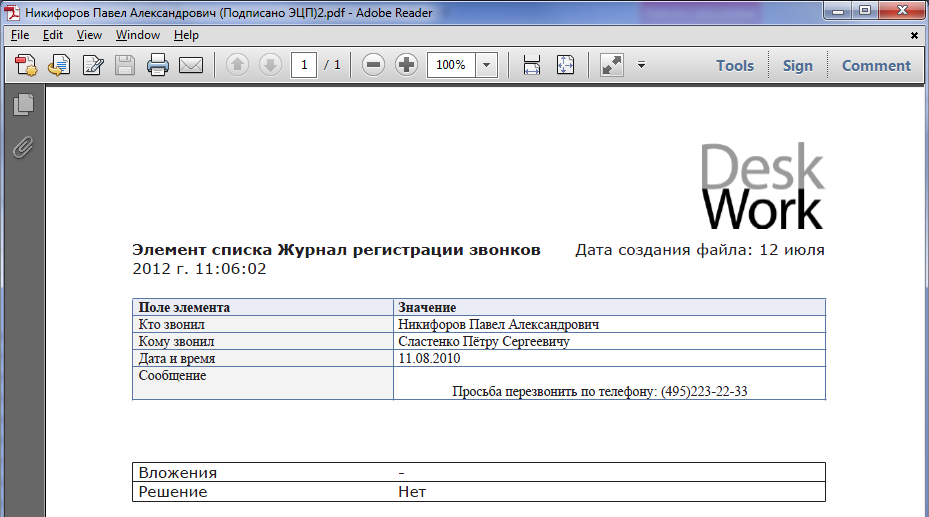Click the "Сообщение" field label
The width and height of the screenshot is (929, 517).
click(x=172, y=375)
